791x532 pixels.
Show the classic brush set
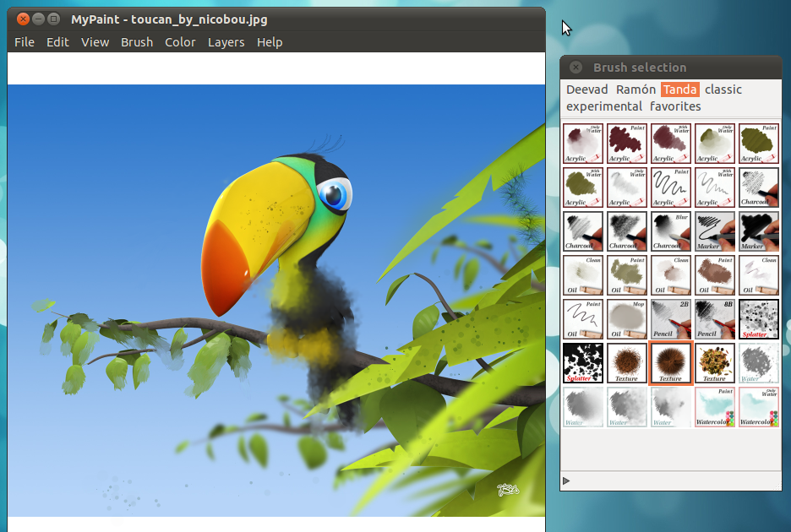tap(723, 90)
